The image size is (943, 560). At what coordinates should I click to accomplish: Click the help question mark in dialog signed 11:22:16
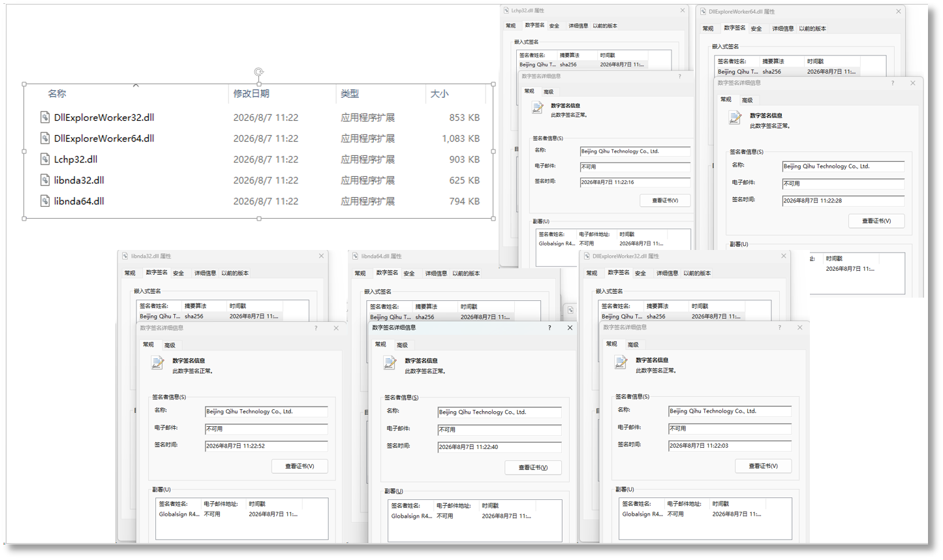point(679,76)
